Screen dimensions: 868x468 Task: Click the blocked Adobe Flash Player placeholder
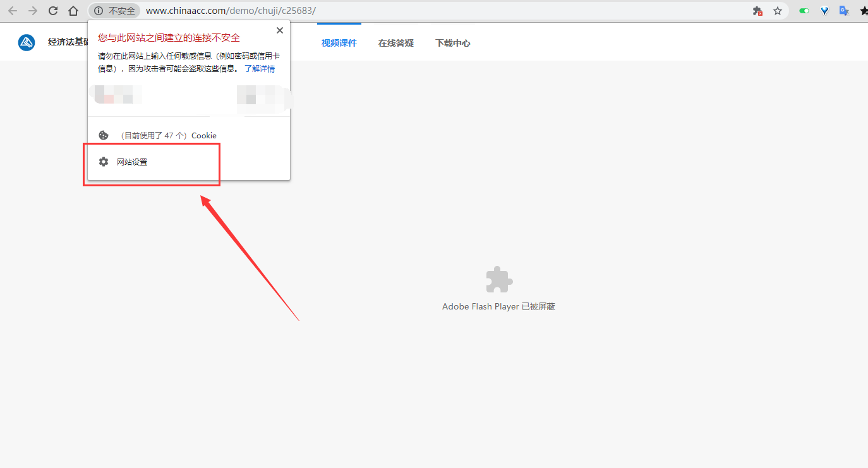click(x=498, y=280)
